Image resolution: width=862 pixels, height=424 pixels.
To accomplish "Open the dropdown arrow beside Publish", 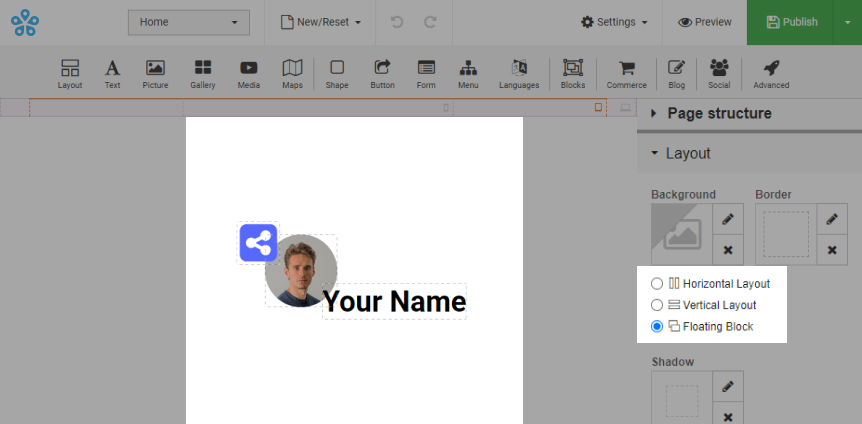I will pyautogui.click(x=846, y=22).
